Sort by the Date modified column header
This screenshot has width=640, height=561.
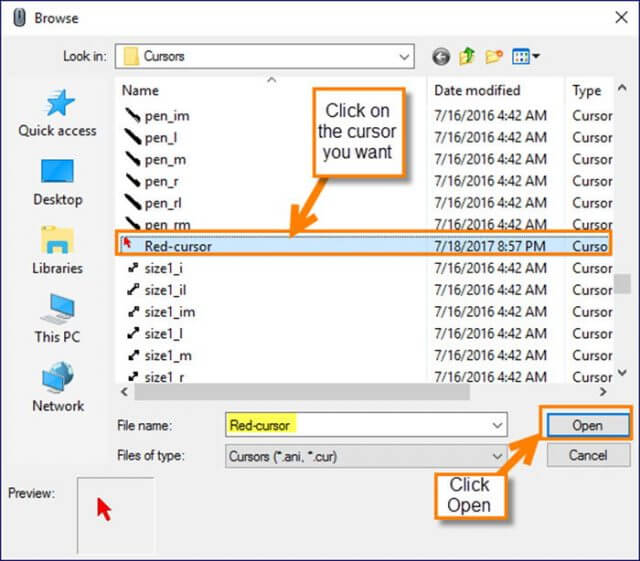click(x=477, y=90)
